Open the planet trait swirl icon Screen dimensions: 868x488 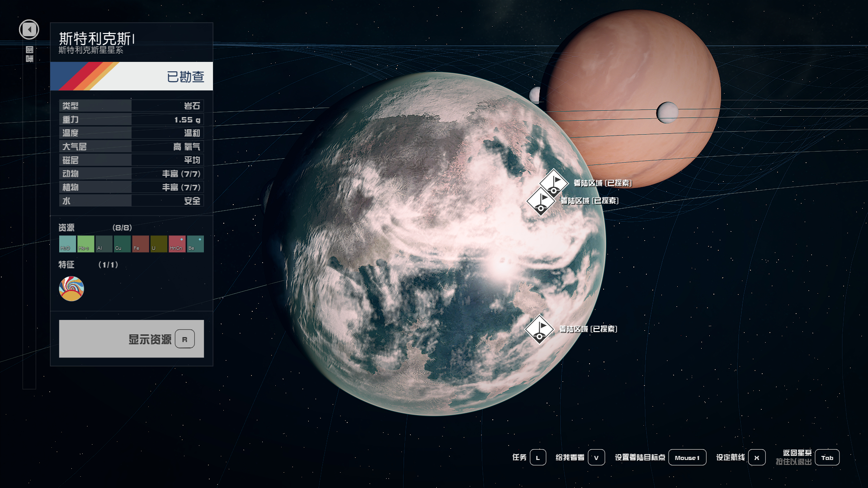71,289
